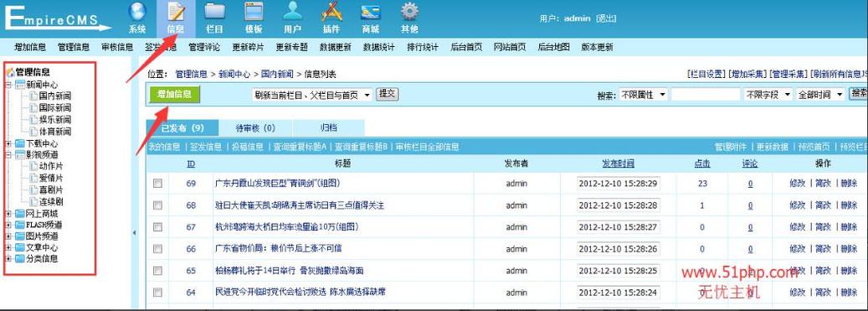Select 娱乐新闻 in the tree
The height and width of the screenshot is (311, 868).
click(x=54, y=120)
